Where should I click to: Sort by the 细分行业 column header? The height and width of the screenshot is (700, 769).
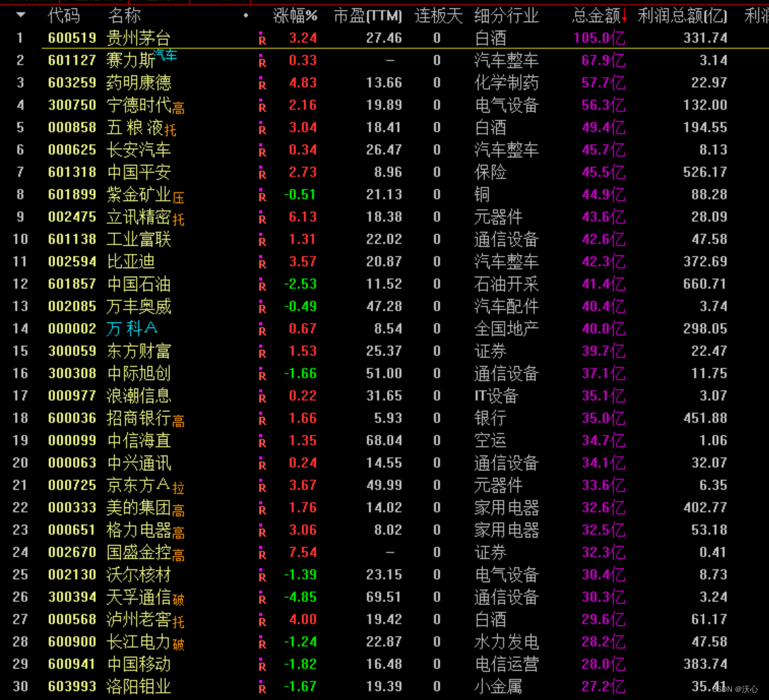coord(506,16)
